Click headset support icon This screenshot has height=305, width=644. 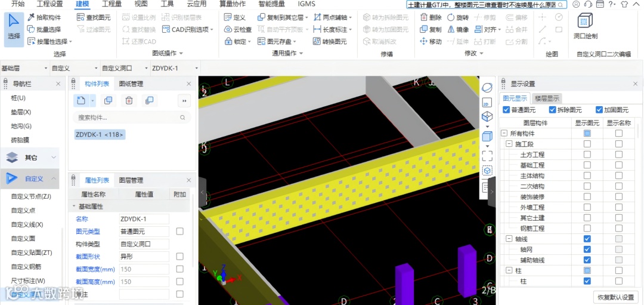point(588,5)
